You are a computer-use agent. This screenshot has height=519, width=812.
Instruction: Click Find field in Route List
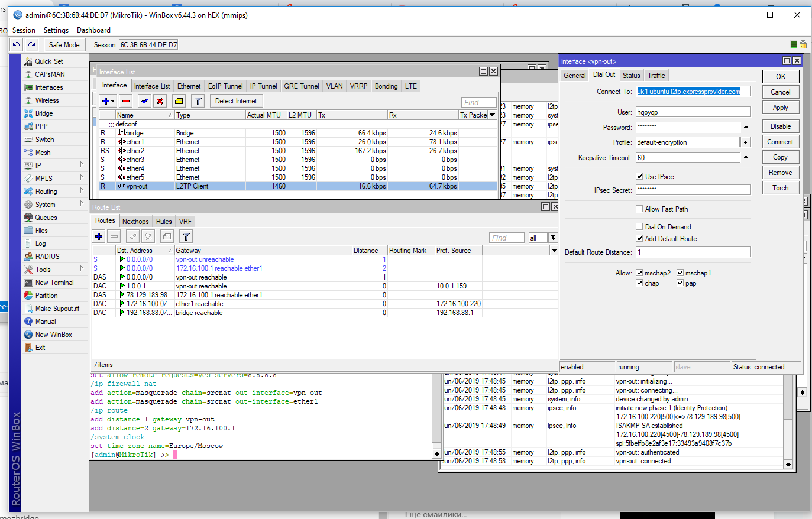[507, 238]
